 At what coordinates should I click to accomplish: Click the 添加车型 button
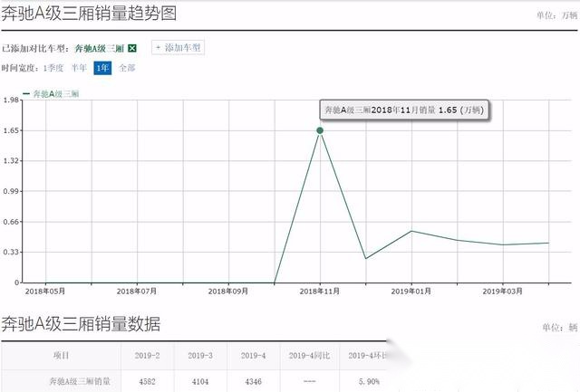coord(178,48)
